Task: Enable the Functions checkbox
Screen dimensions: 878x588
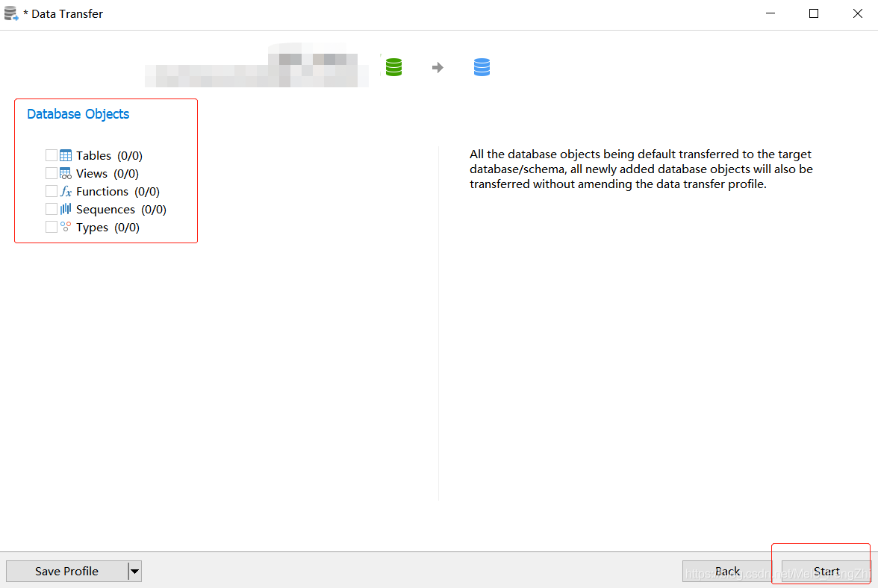Action: pos(51,191)
